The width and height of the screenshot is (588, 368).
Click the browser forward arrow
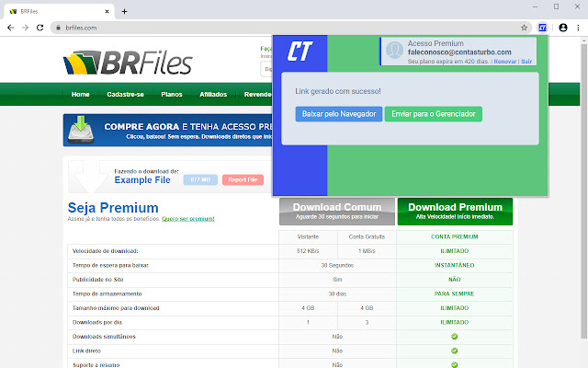tap(25, 28)
